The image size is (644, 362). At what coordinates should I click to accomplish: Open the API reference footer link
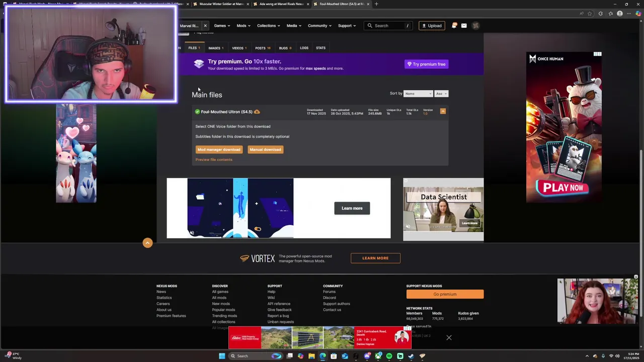click(x=279, y=304)
